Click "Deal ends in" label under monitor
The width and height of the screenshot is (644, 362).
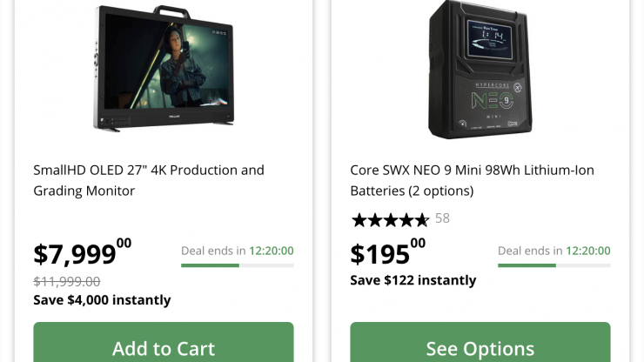click(x=213, y=251)
